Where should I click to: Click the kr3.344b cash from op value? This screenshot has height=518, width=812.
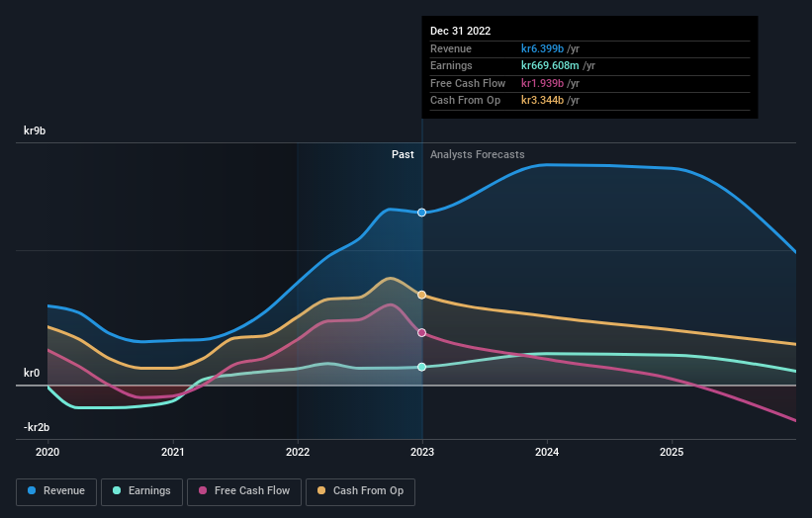542,101
